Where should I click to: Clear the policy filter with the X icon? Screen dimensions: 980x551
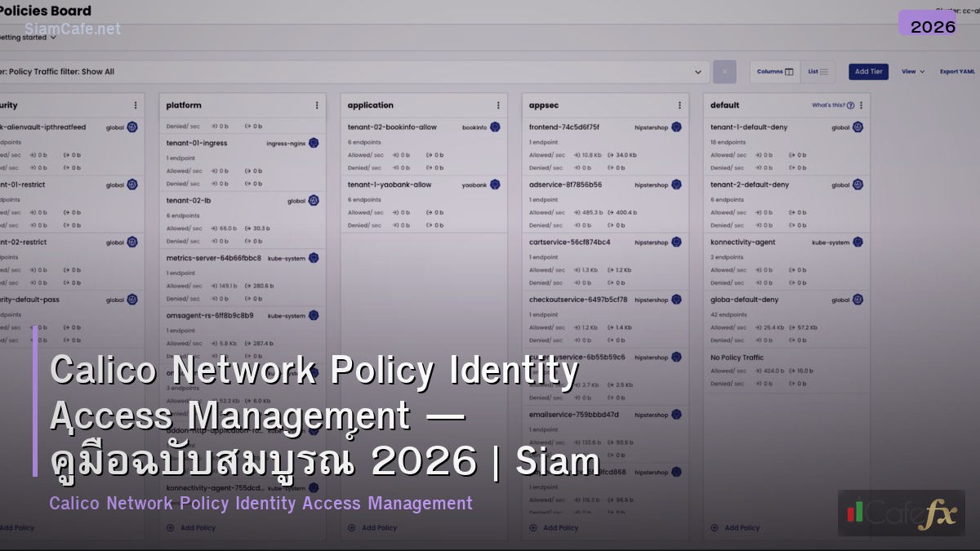pyautogui.click(x=724, y=71)
